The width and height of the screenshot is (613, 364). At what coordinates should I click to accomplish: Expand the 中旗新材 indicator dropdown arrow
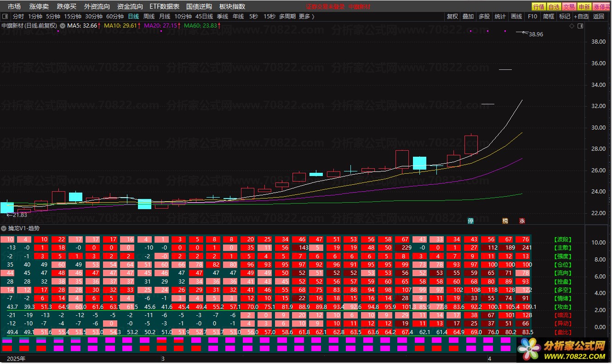(62, 26)
